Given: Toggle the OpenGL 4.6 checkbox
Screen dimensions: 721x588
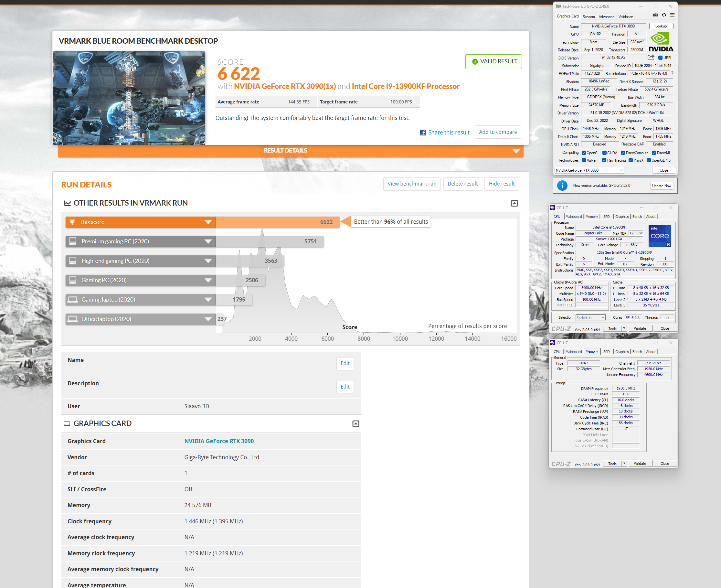Looking at the screenshot, I should [649, 160].
